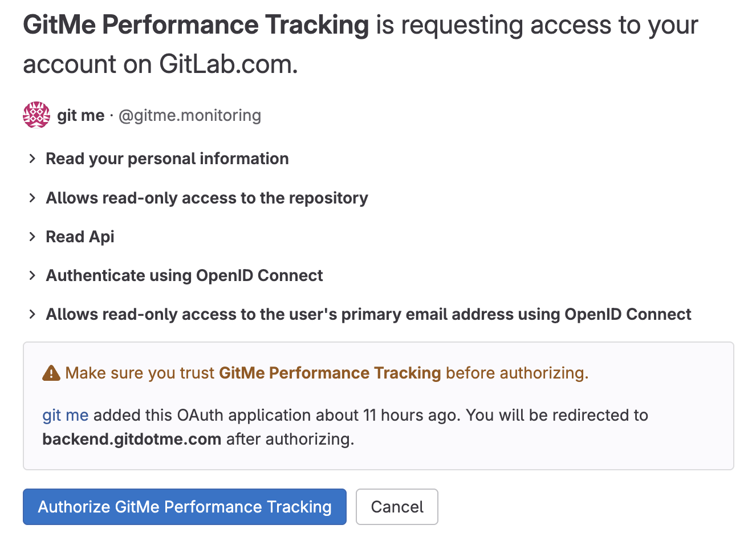Screen dimensions: 756x537
Task: Select the GitMe Performance Tracking heading text
Action: [195, 25]
